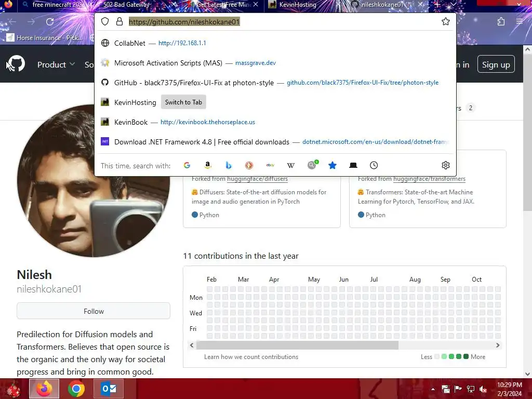This screenshot has width=532, height=399.
Task: Select Download .NET Framework 4.8 suggestion
Action: pyautogui.click(x=275, y=142)
